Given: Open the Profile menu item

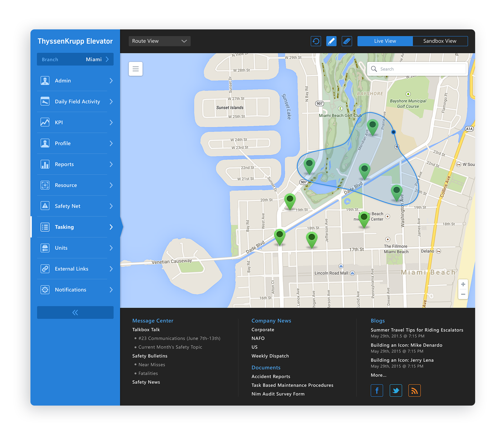Looking at the screenshot, I should (x=75, y=143).
